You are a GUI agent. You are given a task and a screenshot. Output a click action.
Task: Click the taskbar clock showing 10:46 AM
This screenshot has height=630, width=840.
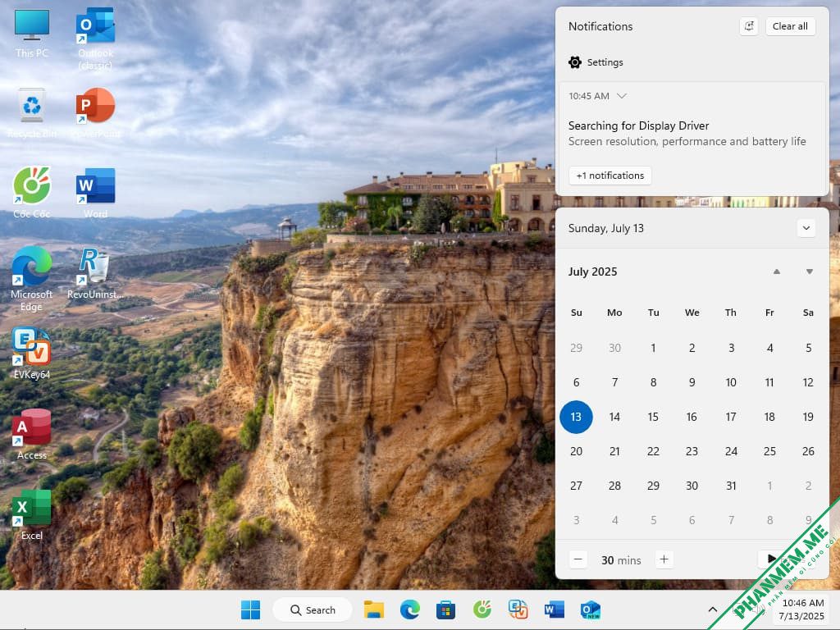point(802,609)
